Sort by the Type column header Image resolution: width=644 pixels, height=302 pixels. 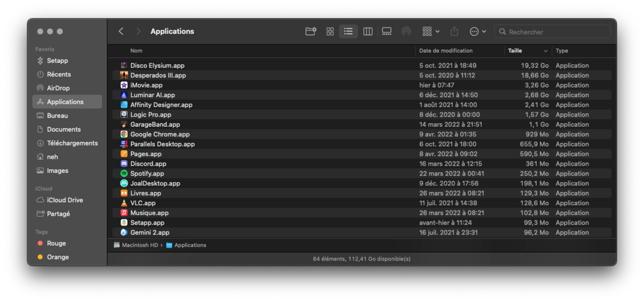click(562, 51)
